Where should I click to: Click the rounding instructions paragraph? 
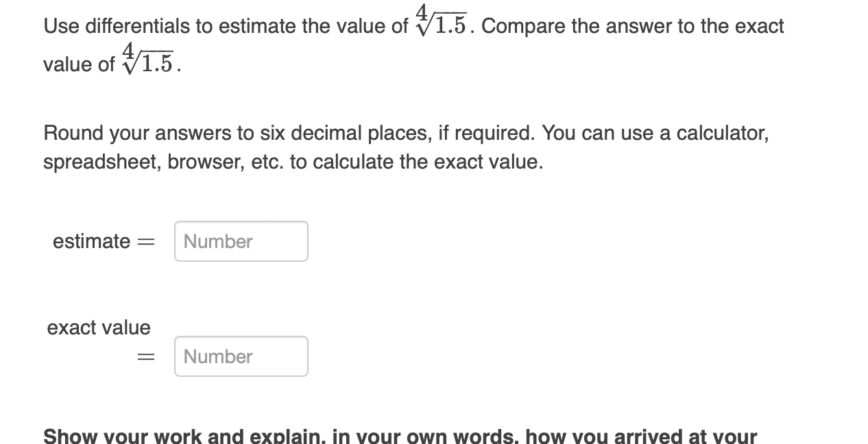tap(343, 147)
